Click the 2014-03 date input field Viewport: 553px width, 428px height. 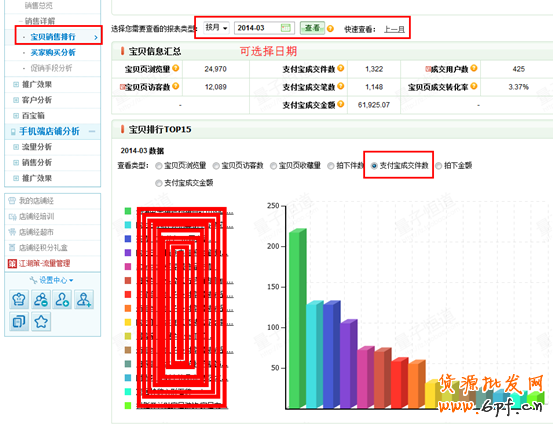coord(264,28)
